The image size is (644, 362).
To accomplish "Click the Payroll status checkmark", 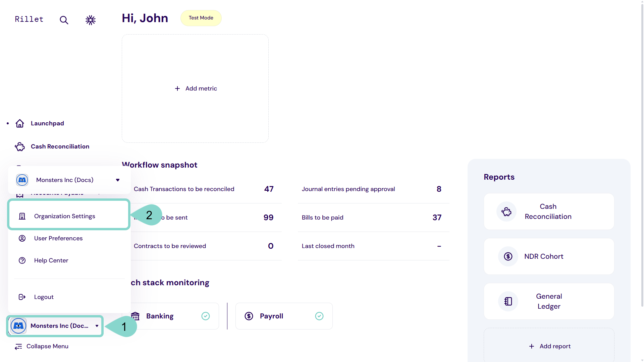I will click(319, 316).
